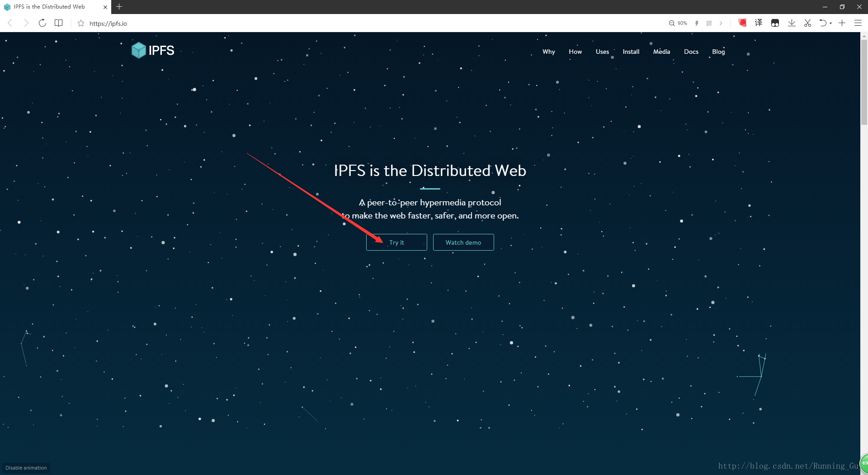Open the Blog navigation link
The width and height of the screenshot is (868, 475).
718,52
